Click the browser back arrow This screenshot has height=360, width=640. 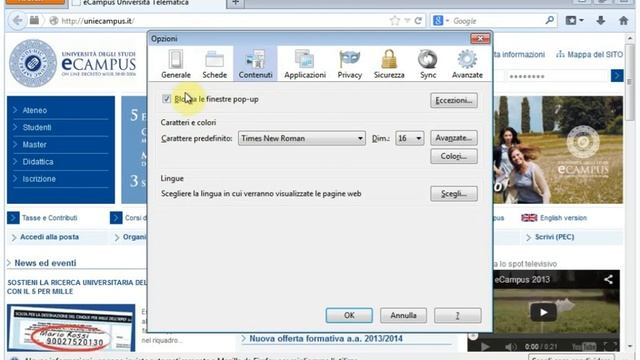click(x=18, y=20)
